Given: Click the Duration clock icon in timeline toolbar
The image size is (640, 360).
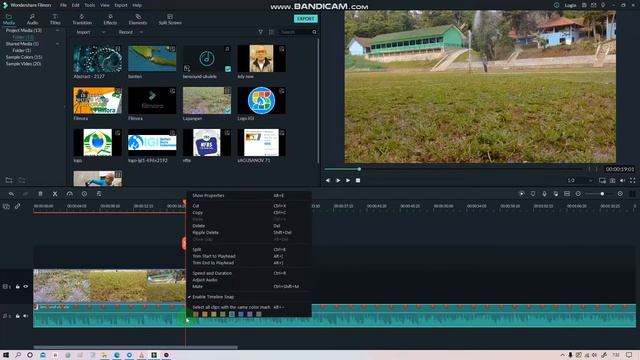Looking at the screenshot, I should pos(84,194).
